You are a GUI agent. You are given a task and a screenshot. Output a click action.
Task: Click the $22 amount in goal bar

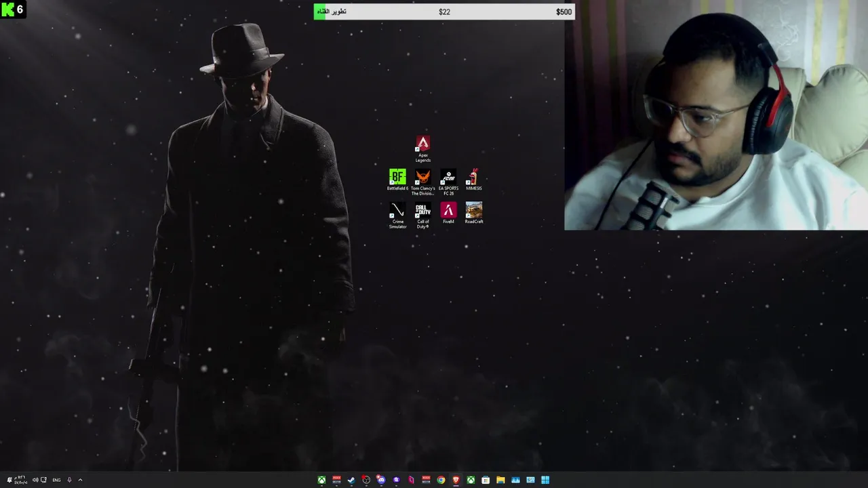pyautogui.click(x=444, y=12)
